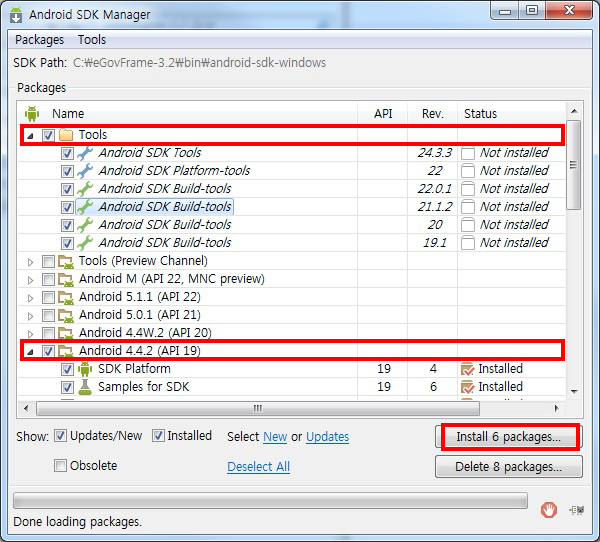
Task: Collapse the Tools tree group
Action: (29, 135)
